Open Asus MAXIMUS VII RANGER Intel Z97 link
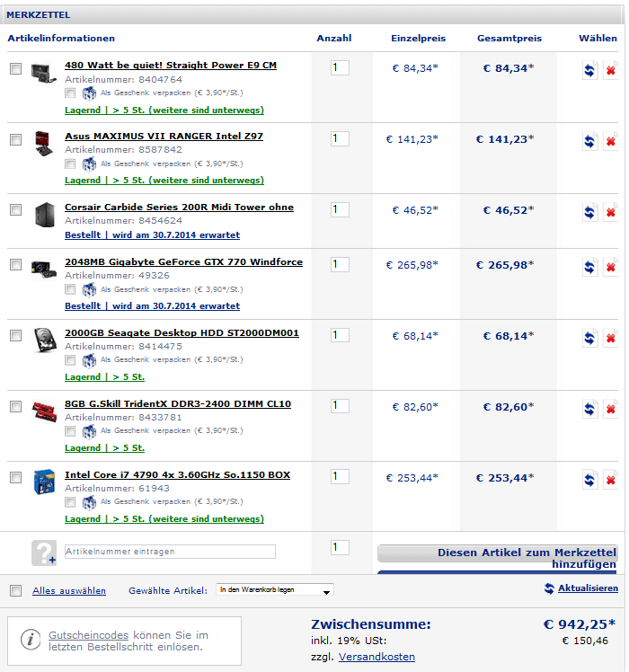The image size is (629, 672). (x=164, y=136)
